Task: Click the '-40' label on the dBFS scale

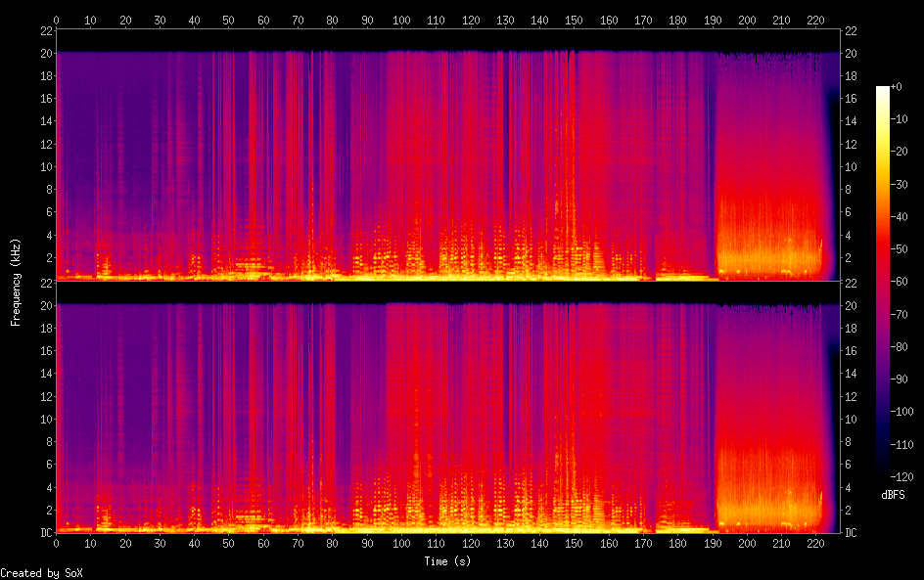Action: click(900, 217)
